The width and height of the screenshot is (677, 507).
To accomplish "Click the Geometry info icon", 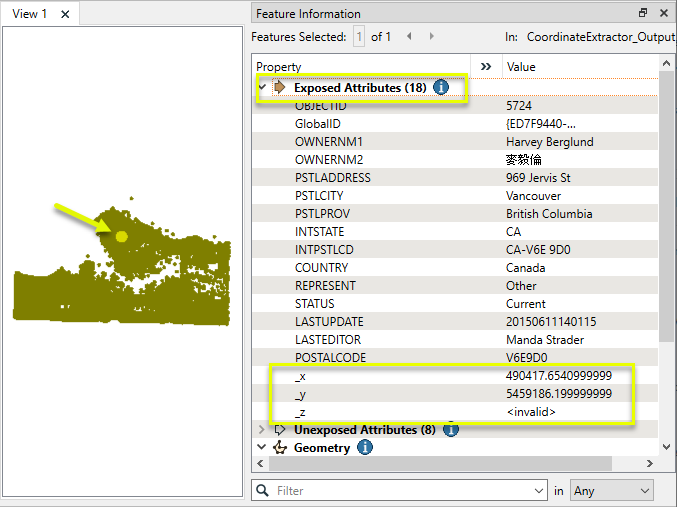I will coord(366,448).
